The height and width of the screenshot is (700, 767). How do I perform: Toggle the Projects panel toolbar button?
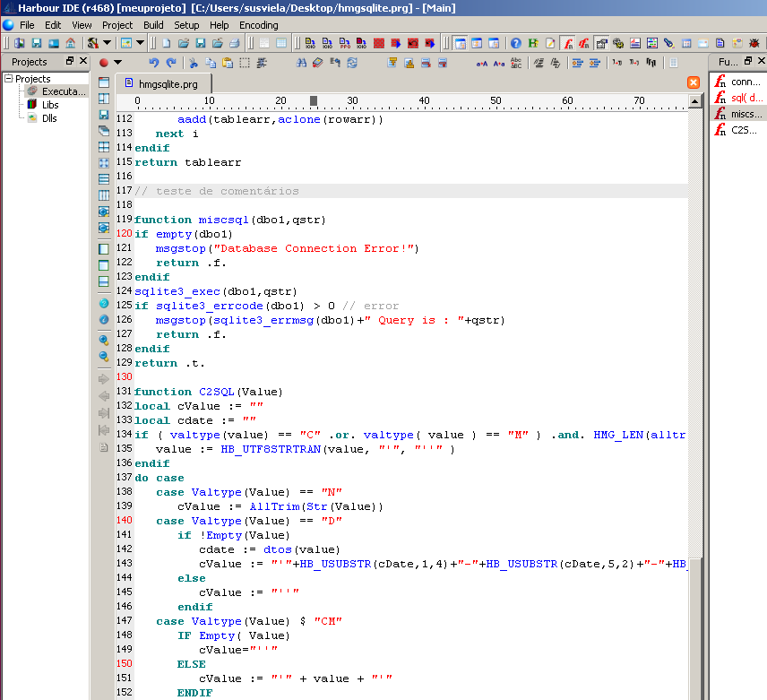coord(460,43)
